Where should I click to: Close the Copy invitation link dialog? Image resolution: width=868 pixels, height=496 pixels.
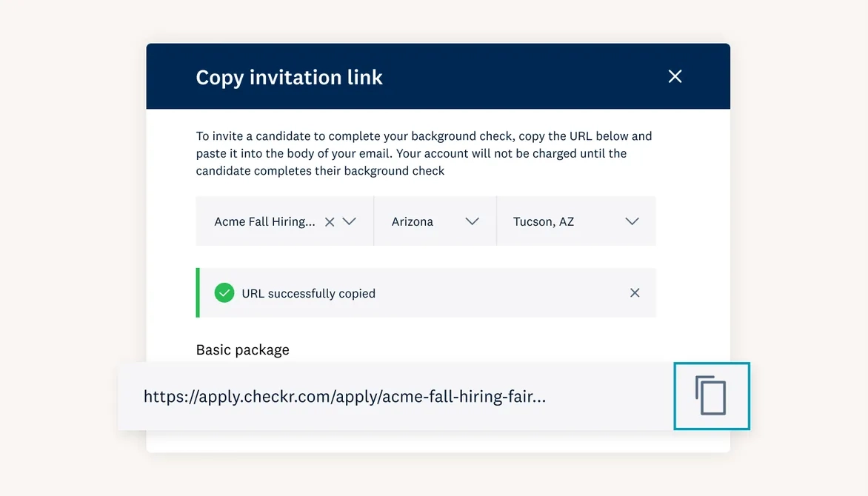[x=675, y=76]
